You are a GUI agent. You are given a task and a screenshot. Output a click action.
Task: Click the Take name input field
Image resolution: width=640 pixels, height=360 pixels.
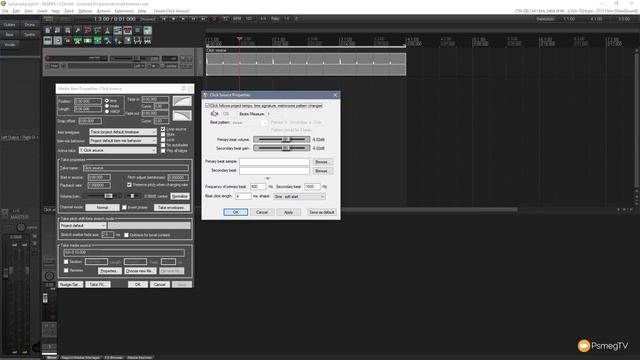click(136, 168)
